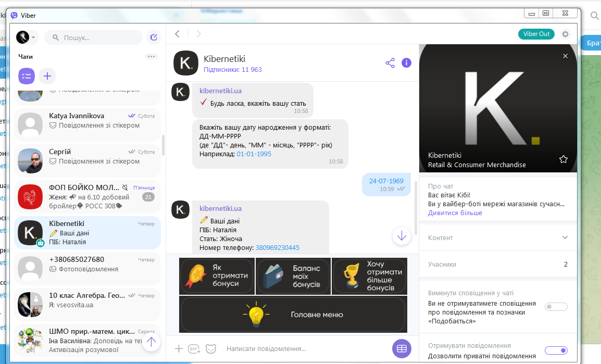Open 'Головне меню' bot button
This screenshot has height=364, width=601.
(x=293, y=314)
